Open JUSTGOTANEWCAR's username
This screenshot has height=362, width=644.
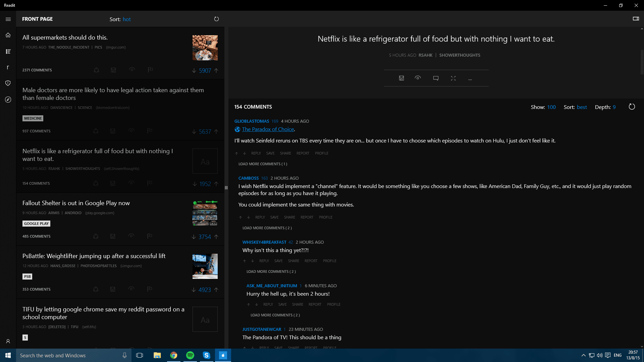[x=262, y=329]
